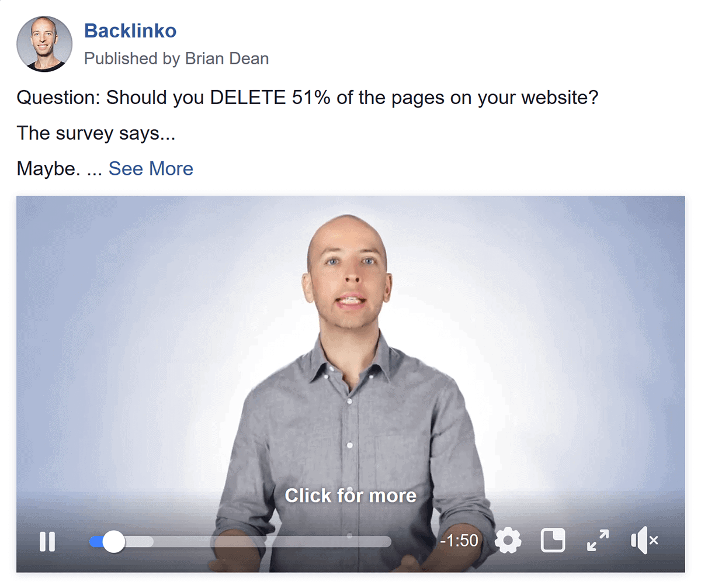Click the -1:50 remaining time
Image resolution: width=701 pixels, height=588 pixels.
(459, 541)
